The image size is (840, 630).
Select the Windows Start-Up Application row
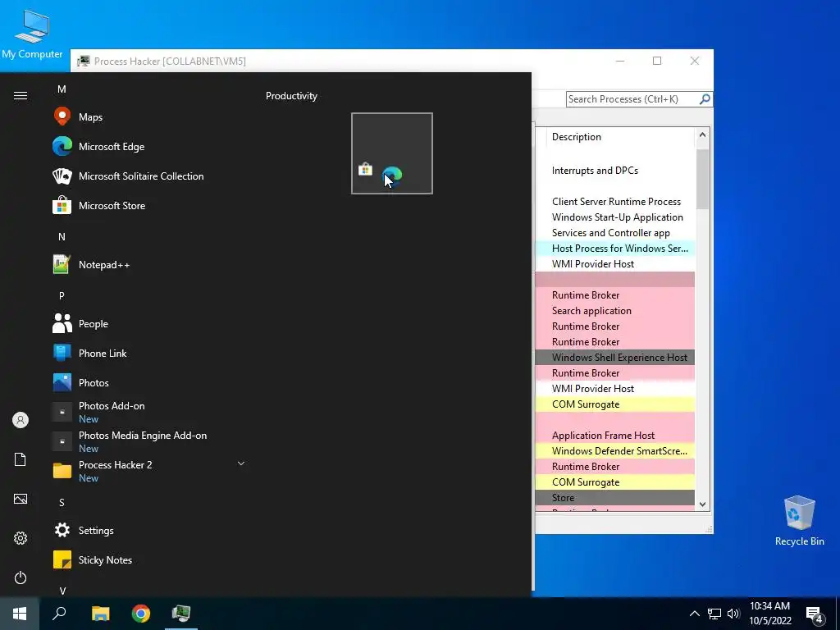pyautogui.click(x=615, y=217)
